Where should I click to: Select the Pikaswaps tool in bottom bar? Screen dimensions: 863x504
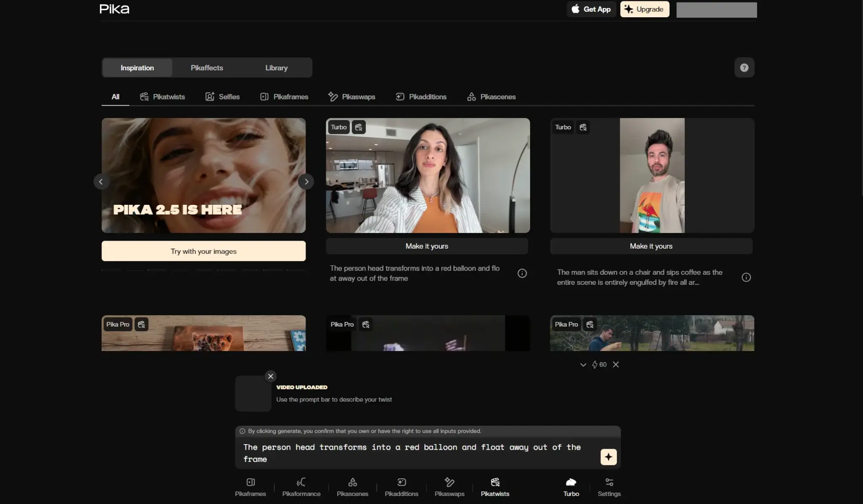click(449, 487)
